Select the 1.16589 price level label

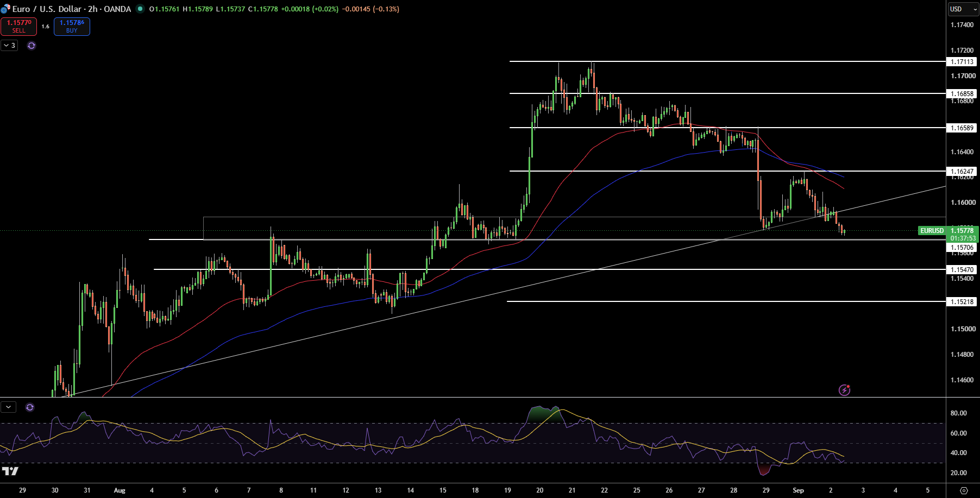click(962, 128)
